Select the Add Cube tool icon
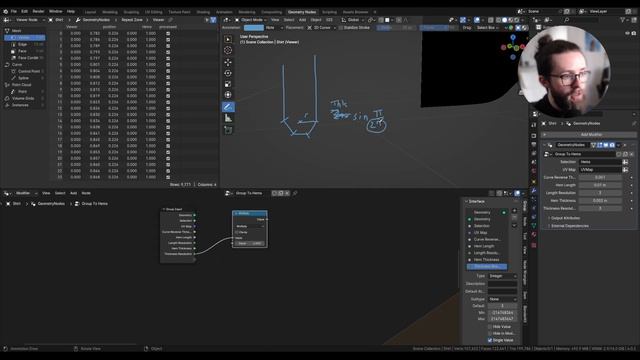 click(x=228, y=130)
